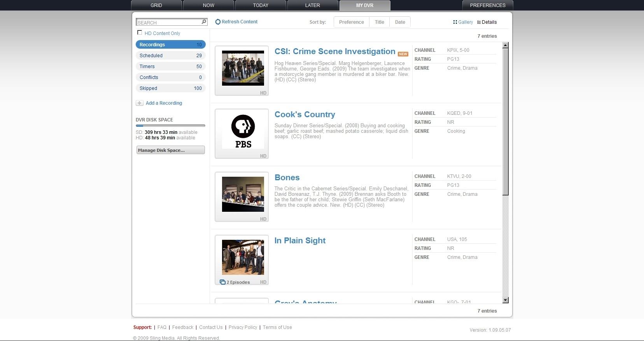644x341 pixels.
Task: Click the Support footer label
Action: click(142, 327)
